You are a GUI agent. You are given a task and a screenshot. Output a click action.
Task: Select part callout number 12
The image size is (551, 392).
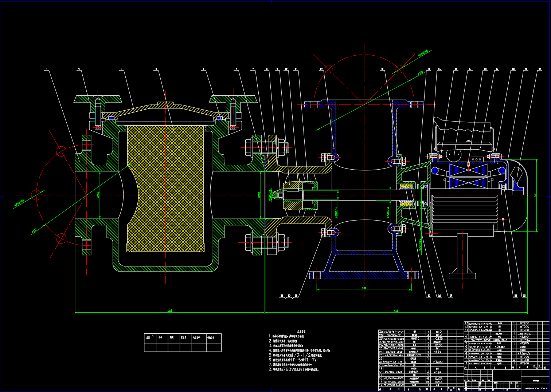point(321,69)
